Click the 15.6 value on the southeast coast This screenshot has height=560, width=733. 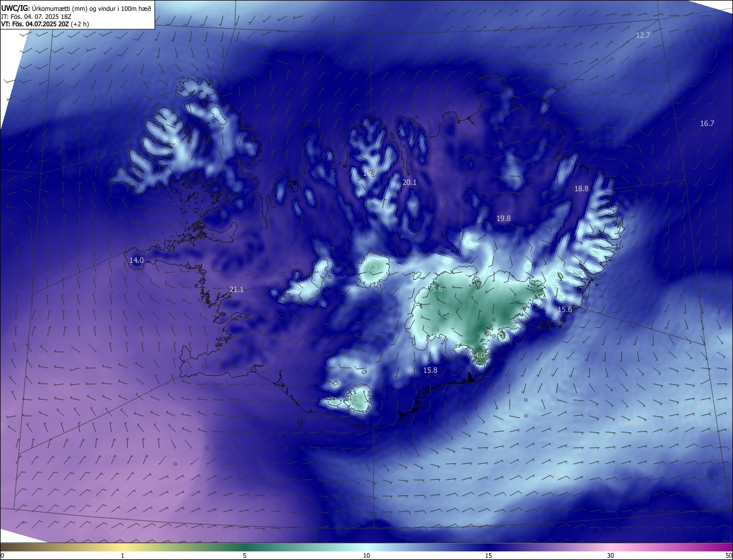565,309
